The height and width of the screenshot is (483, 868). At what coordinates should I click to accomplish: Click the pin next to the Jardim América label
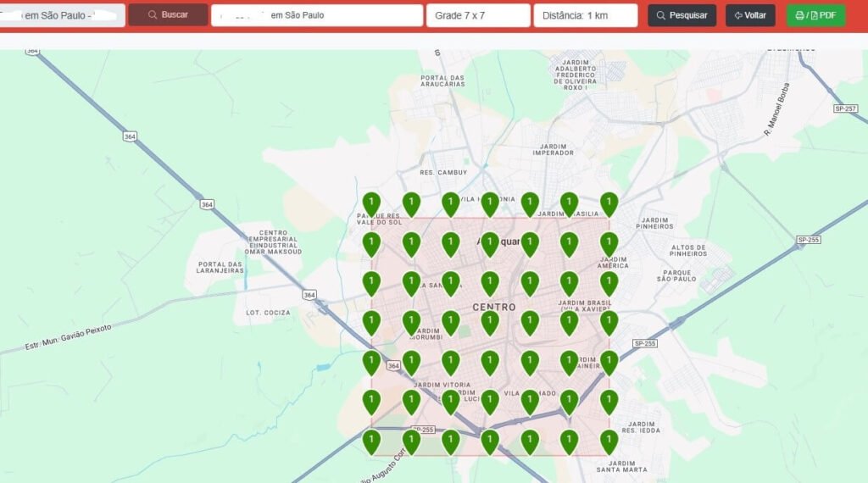(x=609, y=244)
